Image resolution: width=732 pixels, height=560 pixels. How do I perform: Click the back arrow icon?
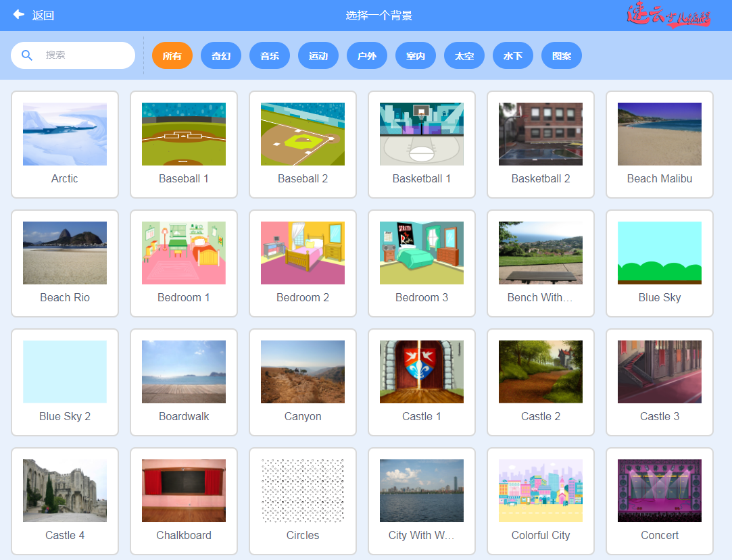coord(18,15)
